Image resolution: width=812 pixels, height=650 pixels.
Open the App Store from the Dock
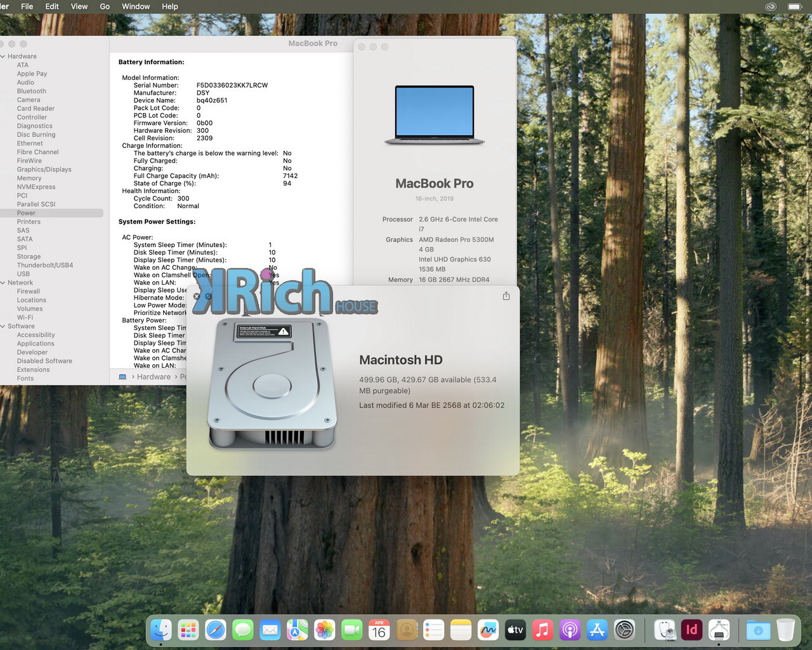[x=598, y=630]
